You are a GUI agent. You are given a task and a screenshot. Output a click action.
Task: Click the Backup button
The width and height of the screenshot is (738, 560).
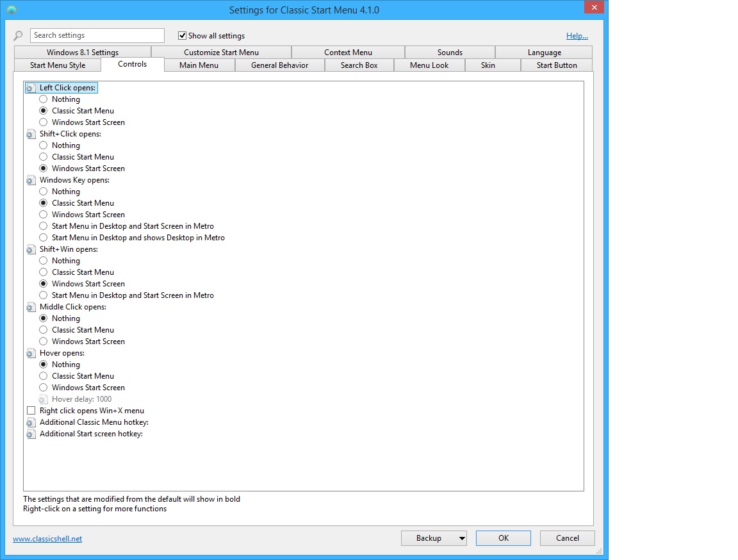(x=429, y=538)
